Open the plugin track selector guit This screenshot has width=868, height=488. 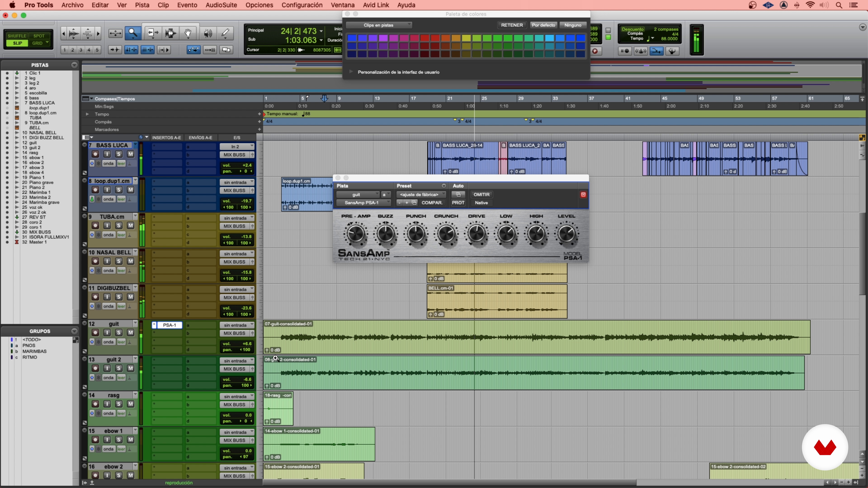[x=358, y=194]
